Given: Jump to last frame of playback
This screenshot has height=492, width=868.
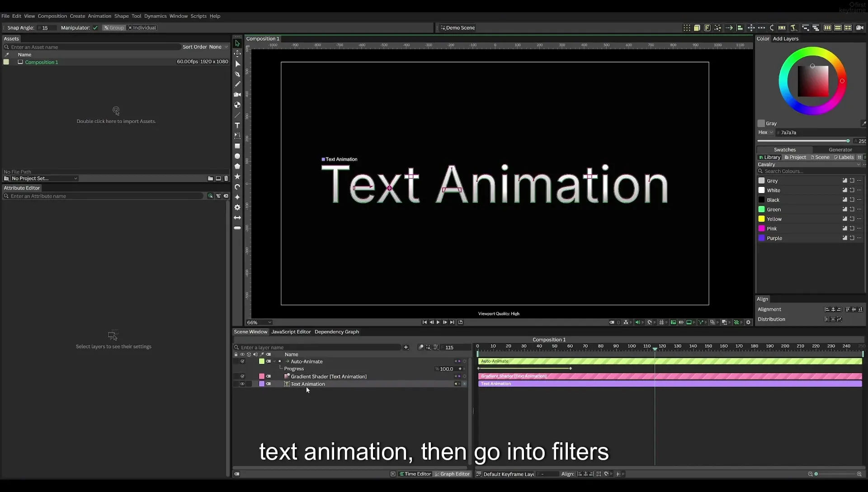Looking at the screenshot, I should [452, 322].
